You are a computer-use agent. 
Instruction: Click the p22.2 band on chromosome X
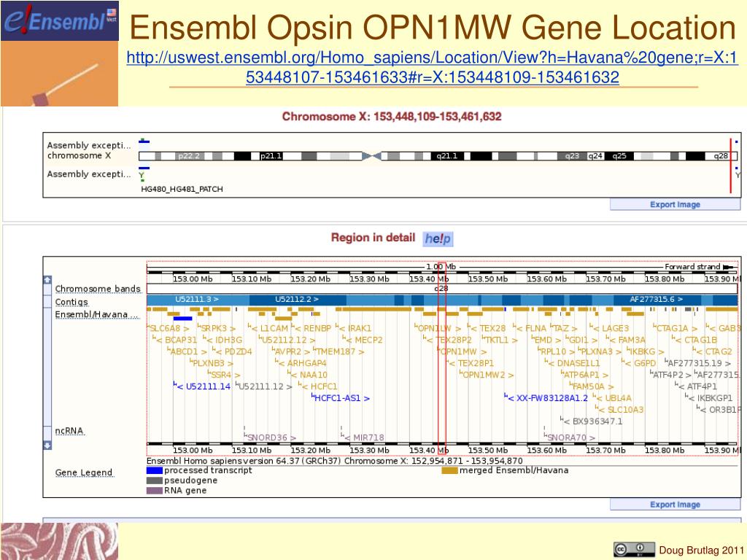click(189, 156)
